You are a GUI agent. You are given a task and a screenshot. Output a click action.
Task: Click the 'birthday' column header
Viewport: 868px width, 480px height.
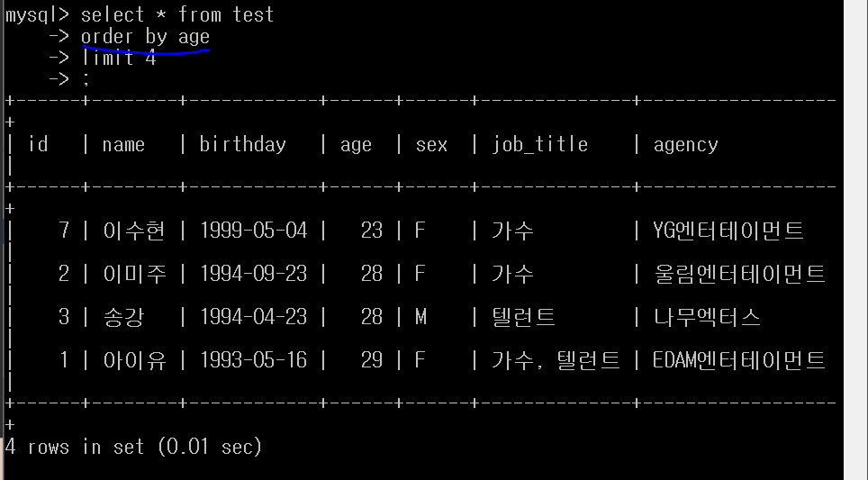242,144
